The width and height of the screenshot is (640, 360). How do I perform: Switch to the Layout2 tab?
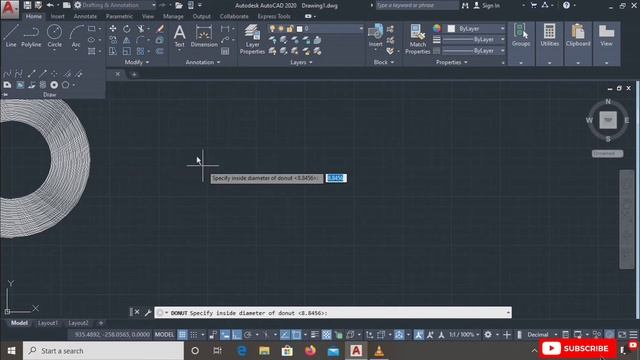coord(78,323)
